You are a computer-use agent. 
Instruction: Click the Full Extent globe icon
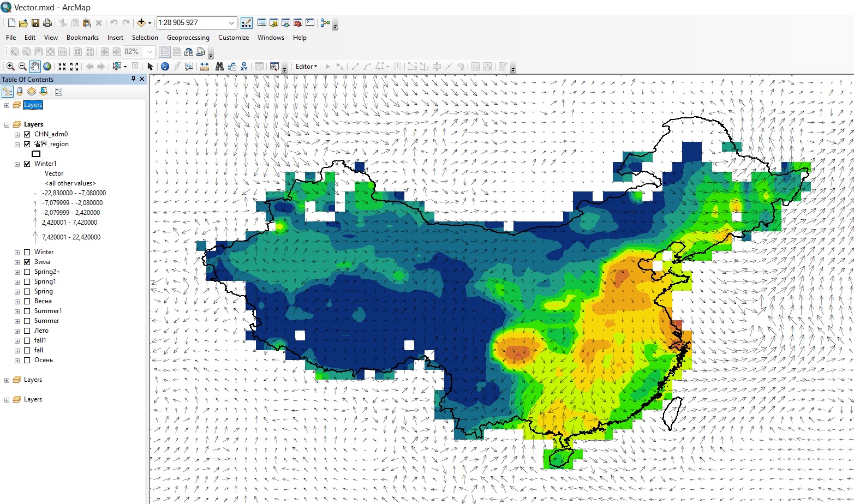[47, 67]
